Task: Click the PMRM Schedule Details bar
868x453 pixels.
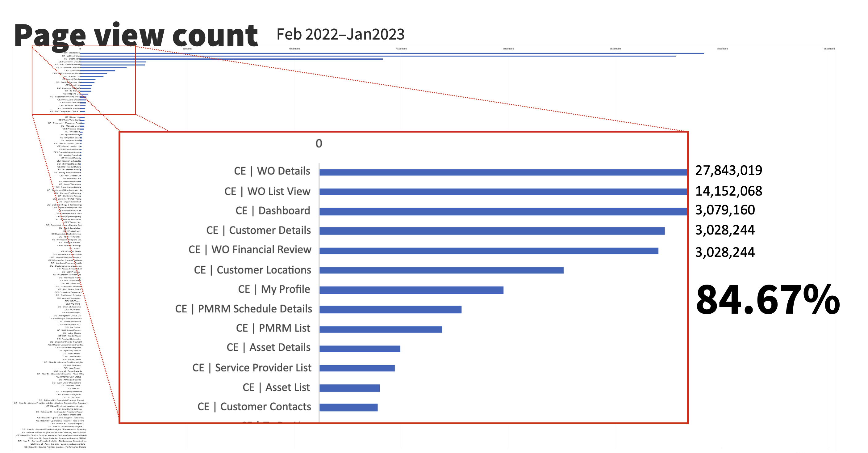Action: pyautogui.click(x=390, y=309)
